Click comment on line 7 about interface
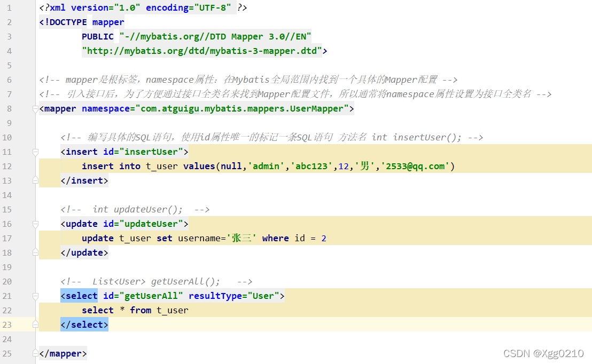 point(295,94)
